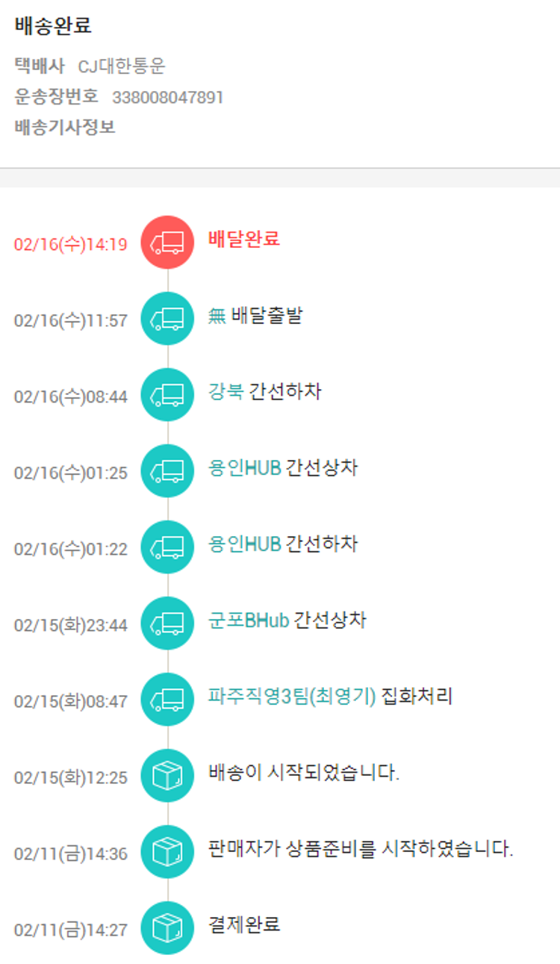Click the 02/11(금)14:27 payment timestamp
Image resolution: width=560 pixels, height=964 pixels.
click(70, 930)
